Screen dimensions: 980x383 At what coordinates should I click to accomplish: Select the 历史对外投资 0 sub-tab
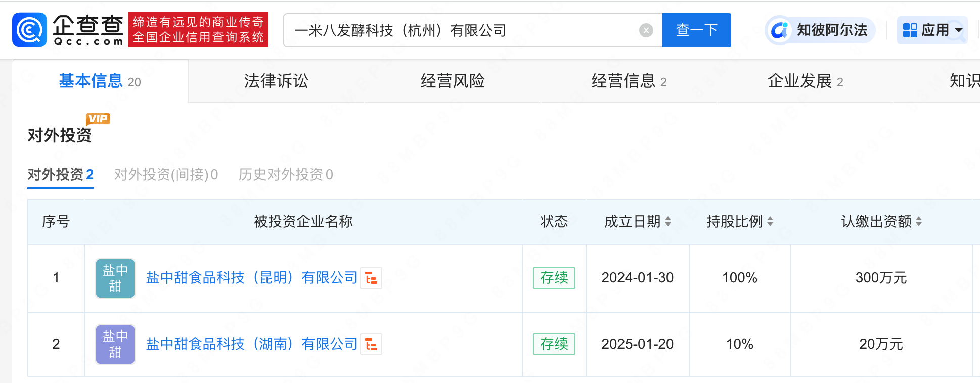coord(286,175)
